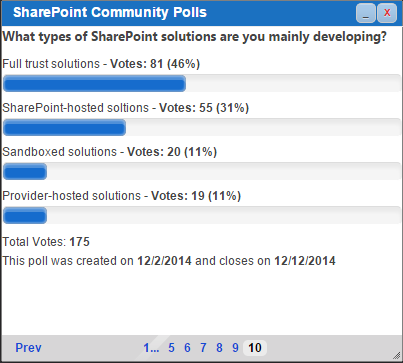The height and width of the screenshot is (363, 403).
Task: Click the poll closing date 12/12/2014
Action: [x=305, y=261]
